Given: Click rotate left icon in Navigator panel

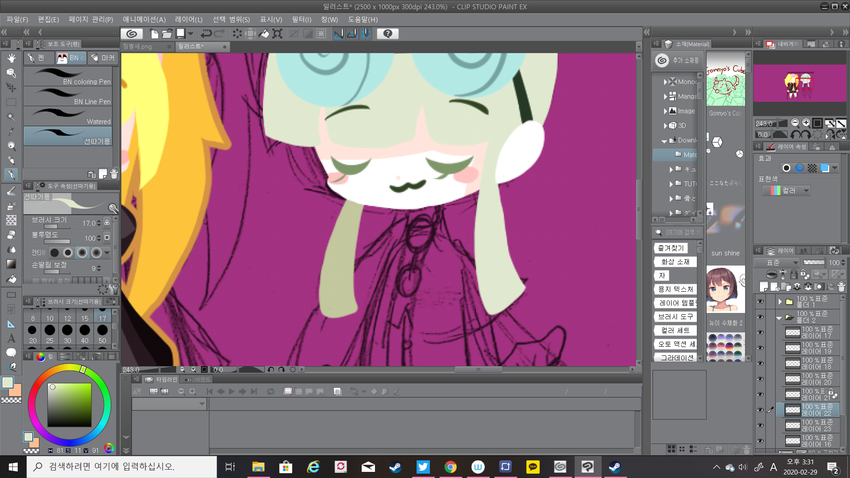Looking at the screenshot, I should 796,134.
